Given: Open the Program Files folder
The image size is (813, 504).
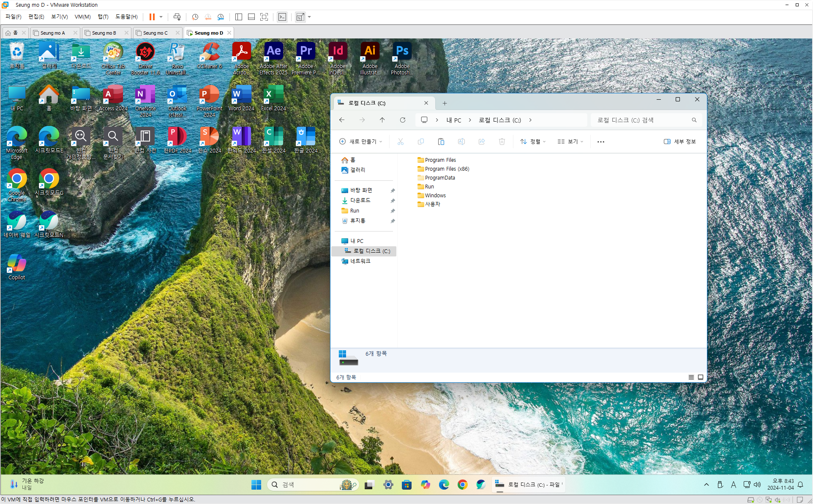Looking at the screenshot, I should [440, 160].
